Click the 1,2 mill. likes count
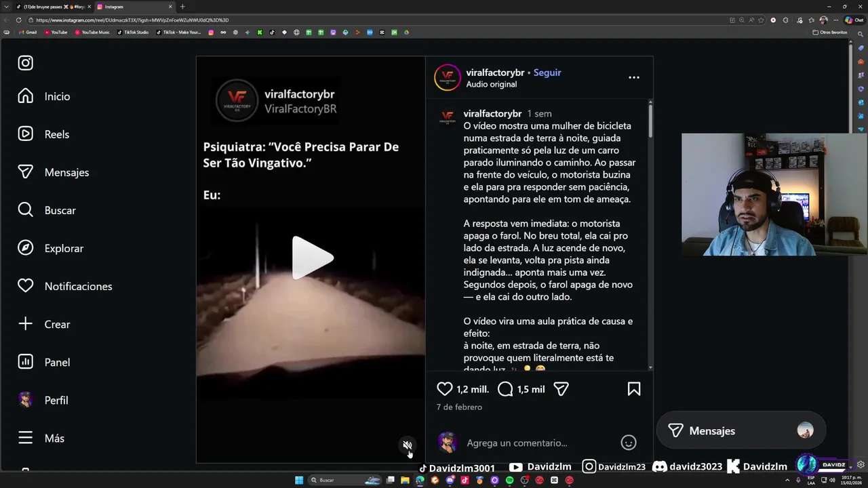 click(473, 390)
